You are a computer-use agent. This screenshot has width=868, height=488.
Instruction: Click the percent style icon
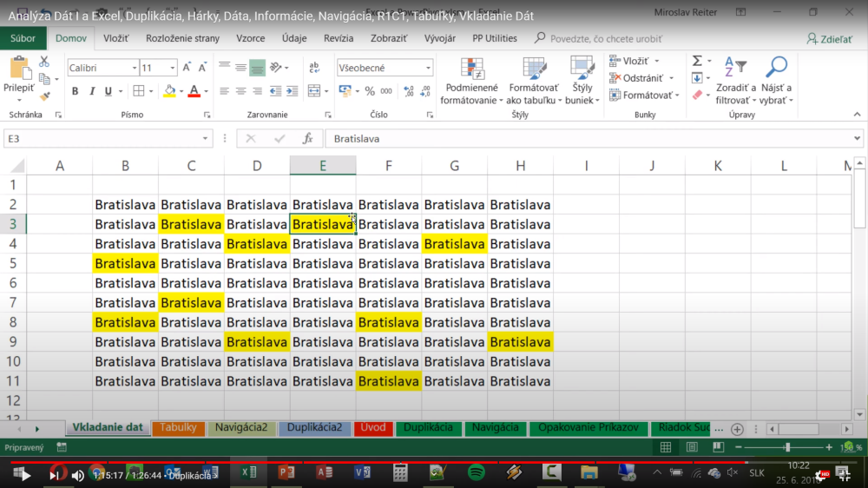click(370, 91)
